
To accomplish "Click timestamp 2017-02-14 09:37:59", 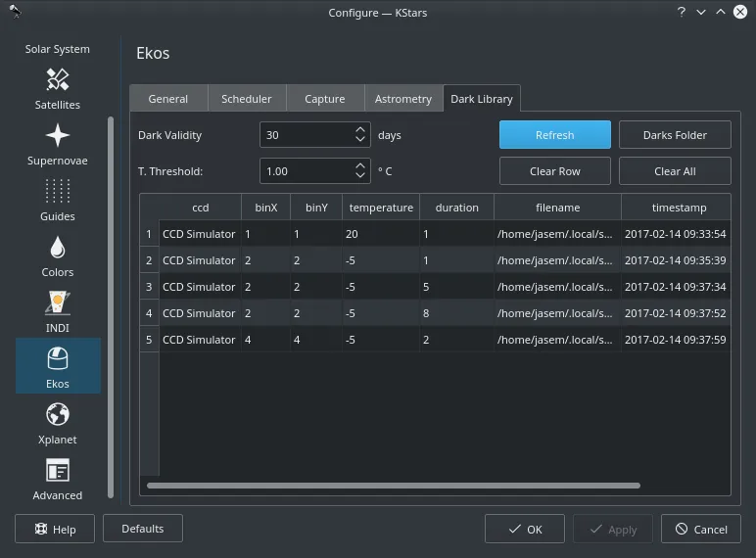I will 676,341.
